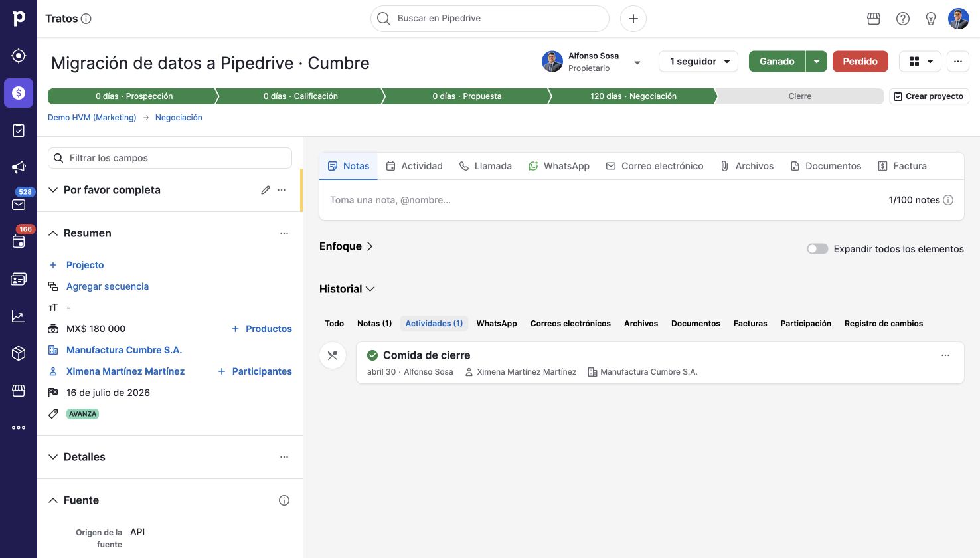
Task: Open Contacts card icon in sidebar
Action: click(19, 279)
